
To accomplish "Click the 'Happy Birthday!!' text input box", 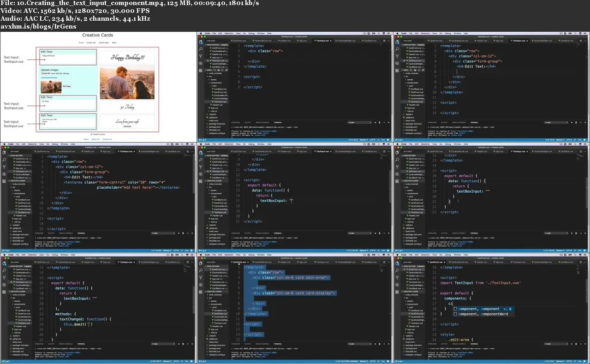I will coord(68,59).
